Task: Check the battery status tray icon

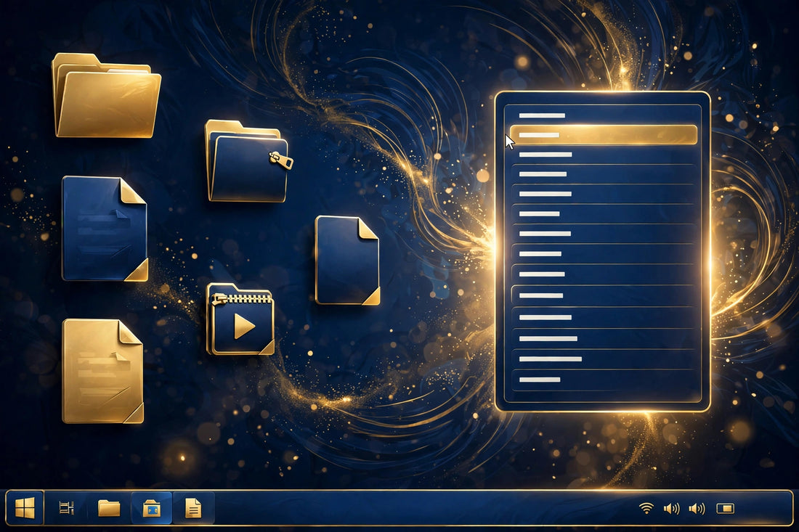Action: tap(725, 508)
